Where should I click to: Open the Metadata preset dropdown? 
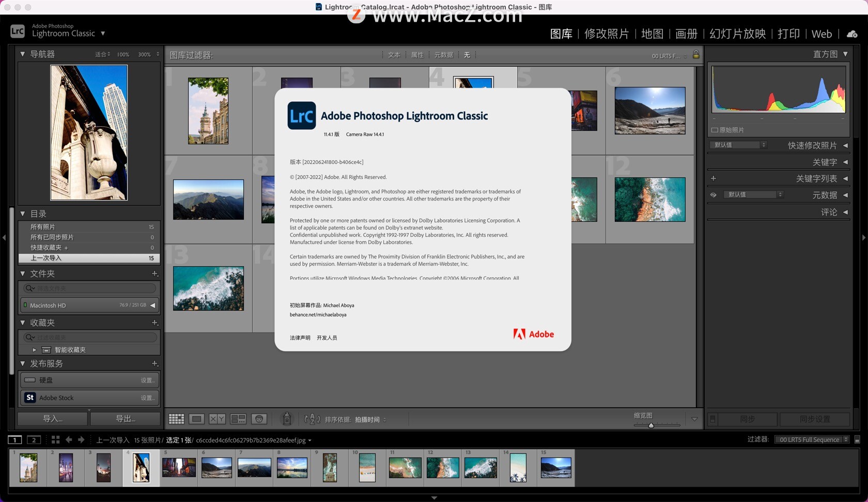[753, 194]
